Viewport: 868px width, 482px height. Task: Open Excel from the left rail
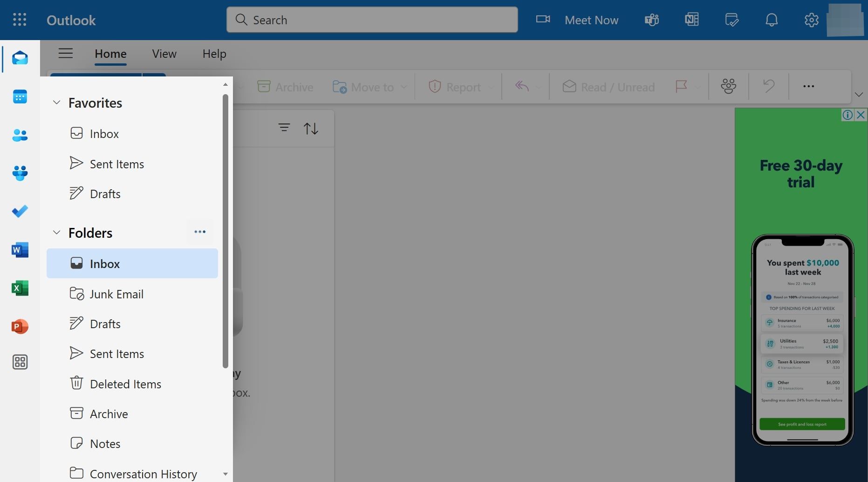pos(20,288)
